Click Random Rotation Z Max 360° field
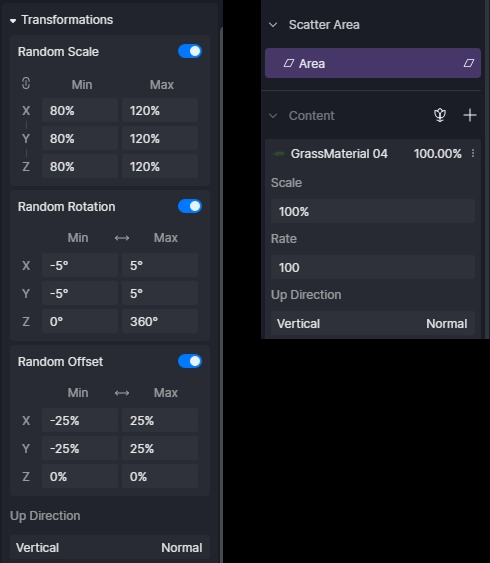 160,321
